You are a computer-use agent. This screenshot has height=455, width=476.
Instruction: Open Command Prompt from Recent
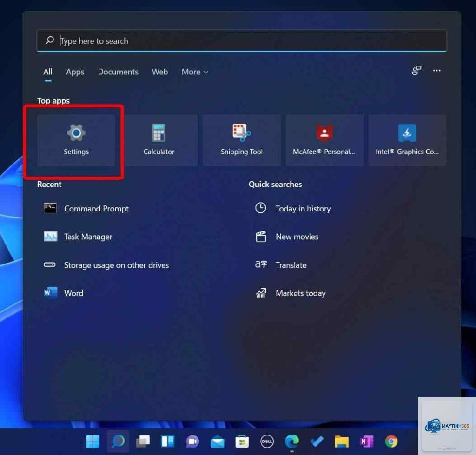point(86,209)
